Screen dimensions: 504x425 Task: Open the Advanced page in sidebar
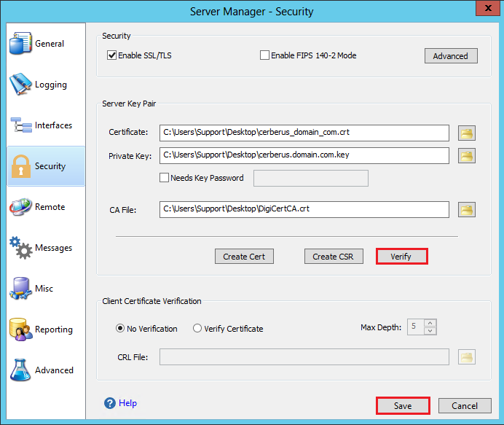point(45,370)
